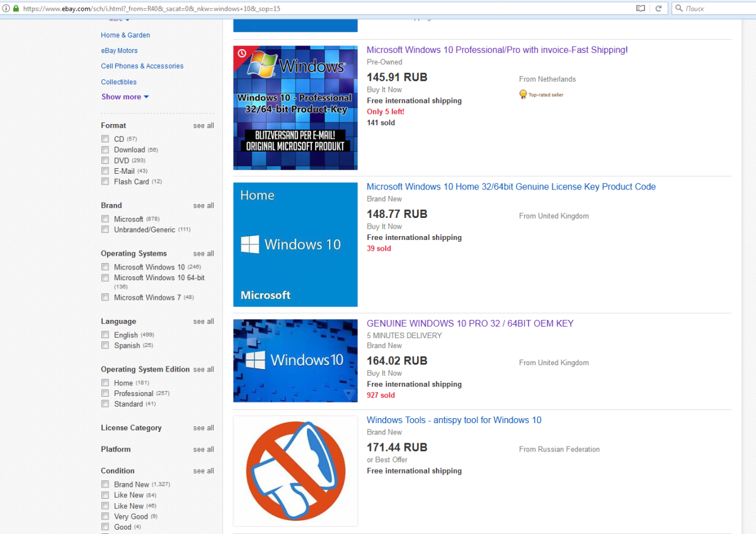Image resolution: width=756 pixels, height=534 pixels.
Task: Expand Brand options via see all
Action: point(203,206)
